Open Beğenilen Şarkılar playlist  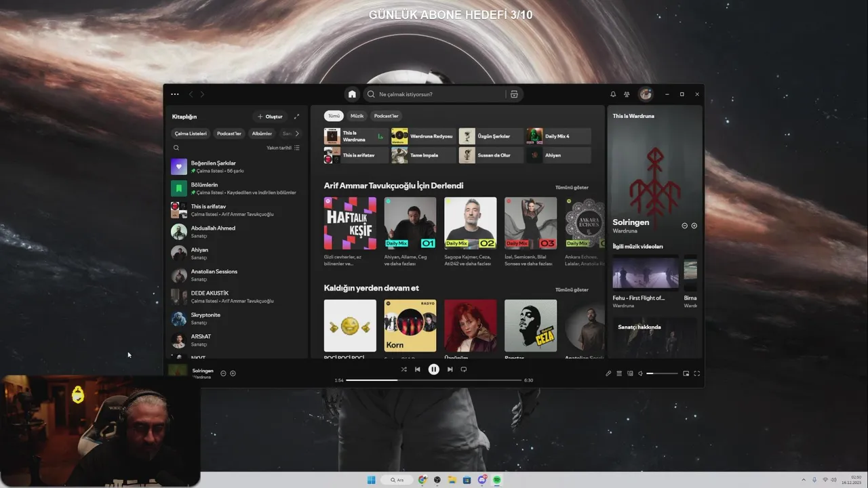coord(237,167)
